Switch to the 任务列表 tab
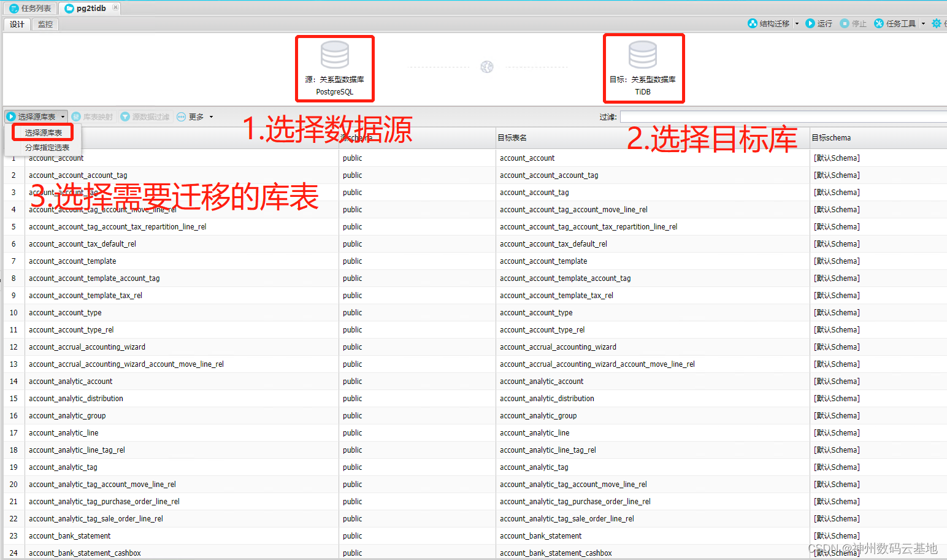947x560 pixels. (32, 9)
